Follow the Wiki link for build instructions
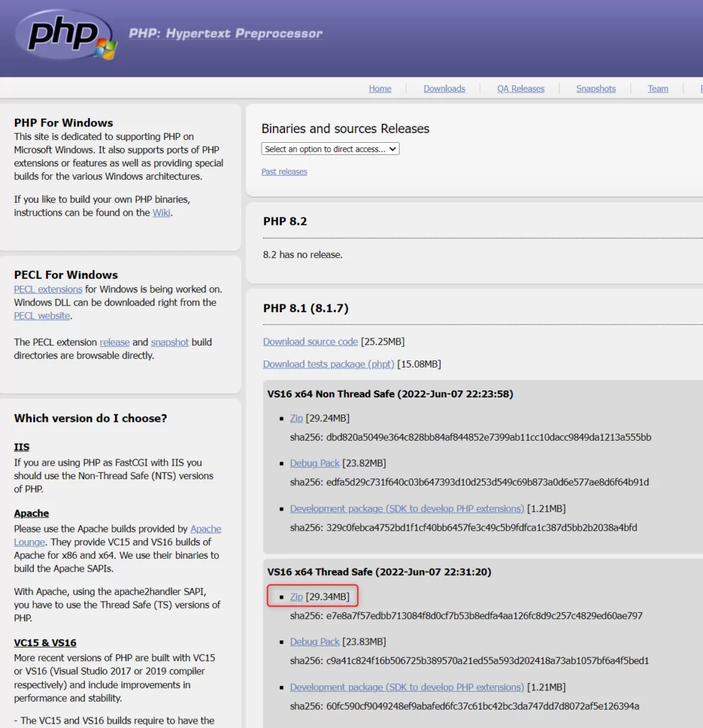Screen dimensions: 703x728 click(161, 213)
